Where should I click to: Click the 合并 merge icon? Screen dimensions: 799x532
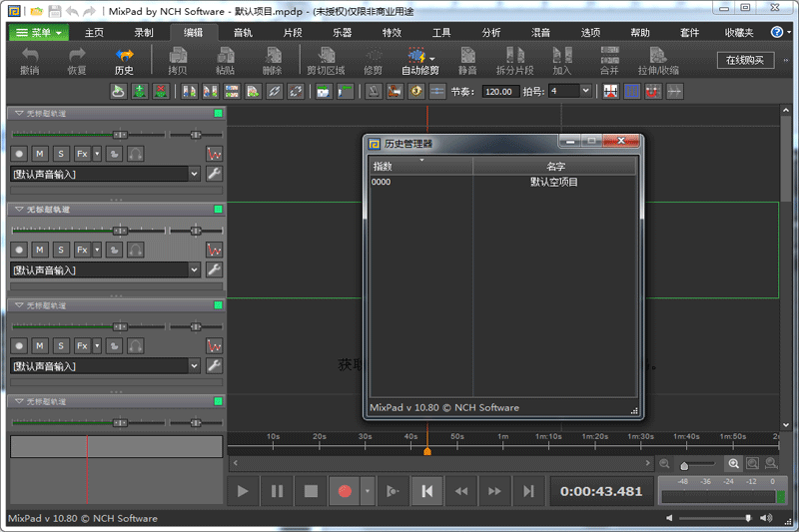(x=609, y=61)
